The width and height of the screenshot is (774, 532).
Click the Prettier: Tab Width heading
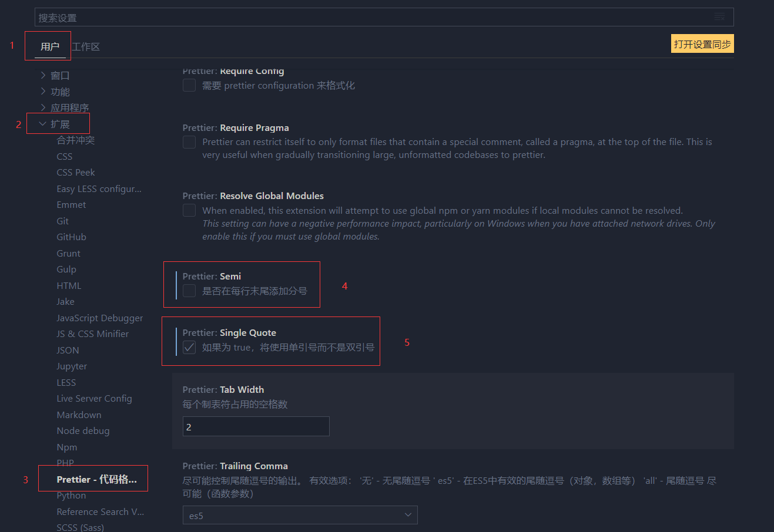tap(223, 389)
